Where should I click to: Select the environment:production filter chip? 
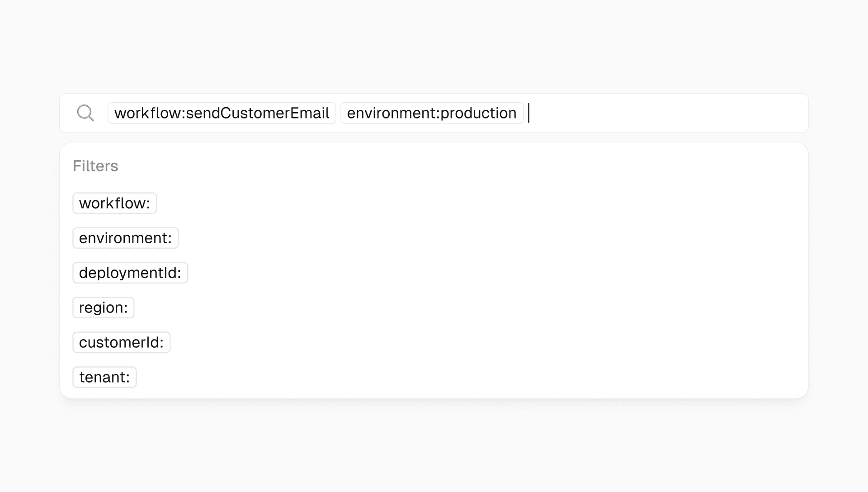click(x=432, y=113)
